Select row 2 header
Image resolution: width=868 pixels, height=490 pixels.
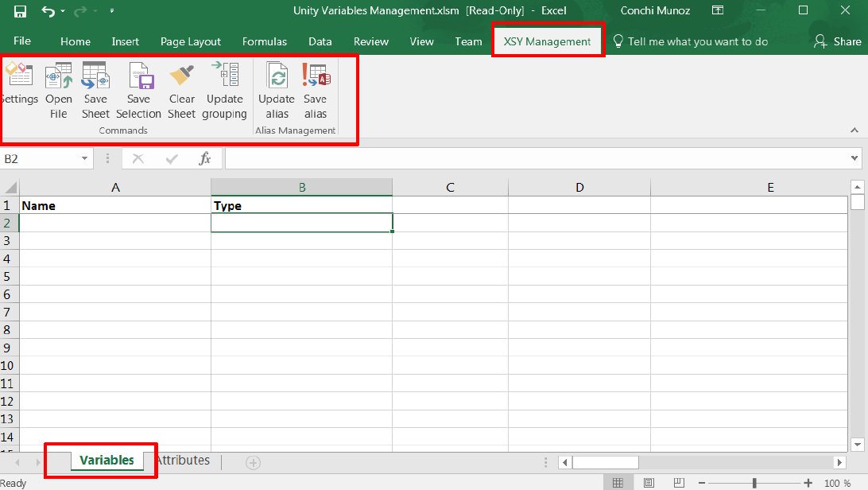click(10, 224)
